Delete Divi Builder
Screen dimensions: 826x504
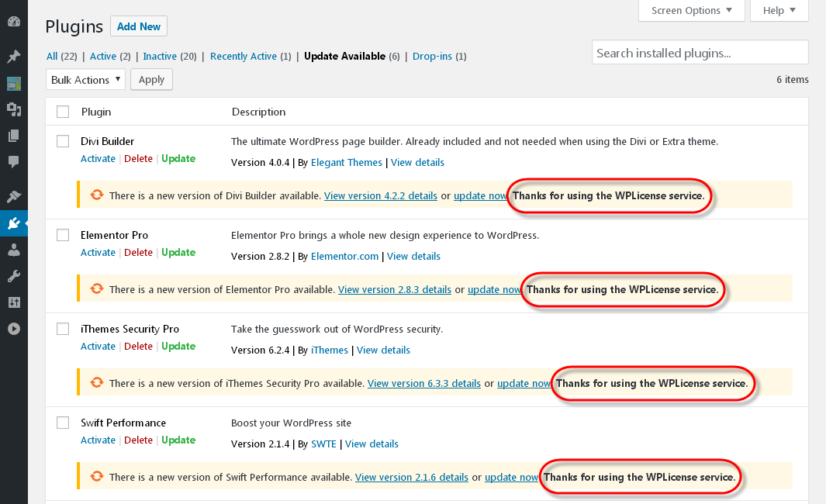139,158
